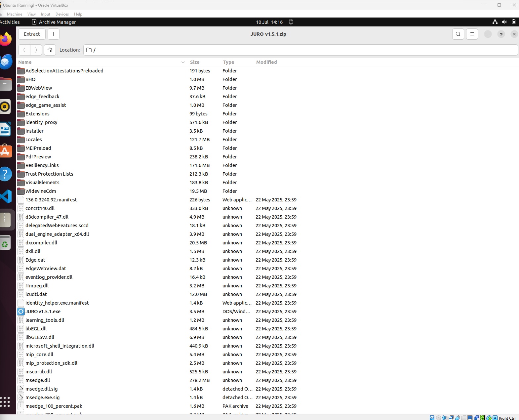Open the search in Archive Manager
The height and width of the screenshot is (420, 519).
click(458, 34)
